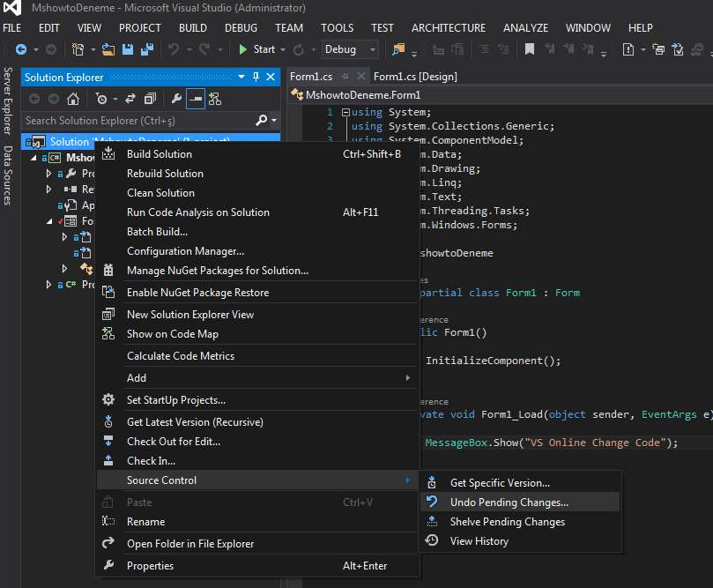The height and width of the screenshot is (588, 713).
Task: Close the Form1.cs tab
Action: click(x=361, y=76)
